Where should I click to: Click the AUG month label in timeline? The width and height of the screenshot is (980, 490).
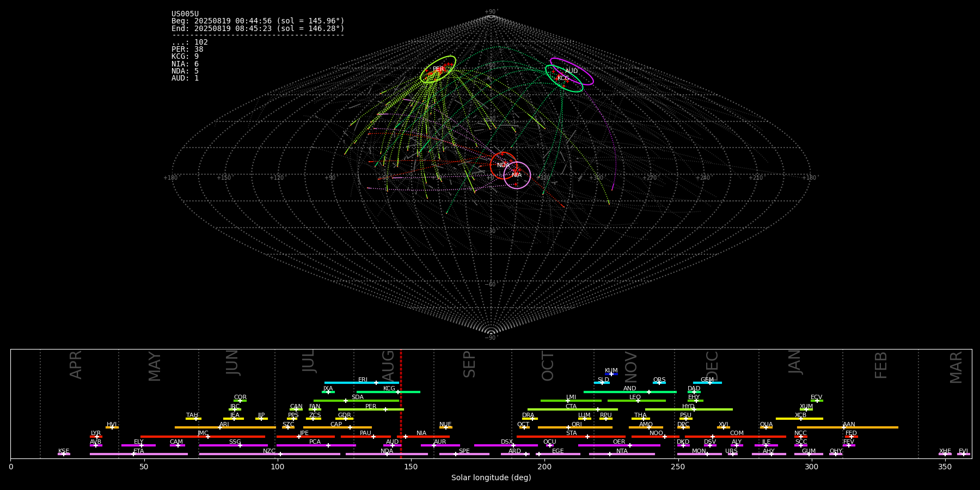[x=389, y=365]
